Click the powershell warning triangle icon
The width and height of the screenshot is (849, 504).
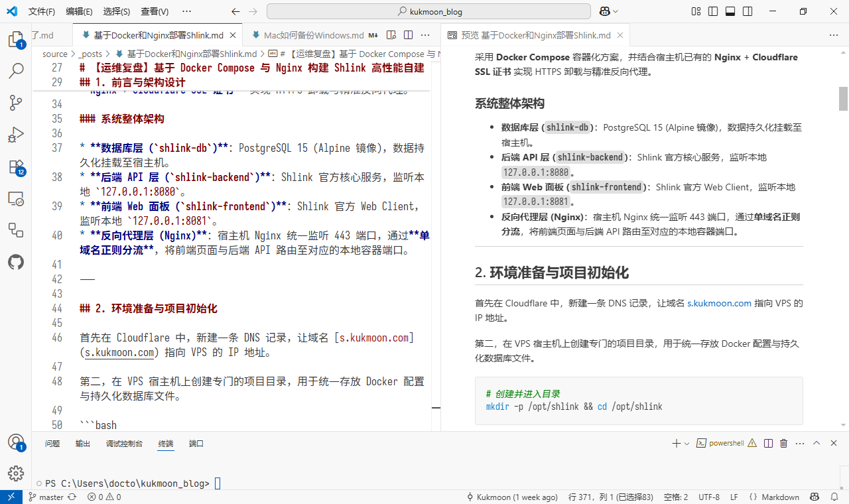click(753, 443)
